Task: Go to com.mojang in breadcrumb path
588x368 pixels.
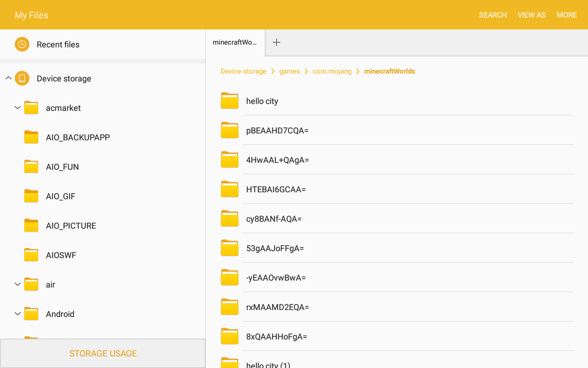Action: tap(332, 71)
